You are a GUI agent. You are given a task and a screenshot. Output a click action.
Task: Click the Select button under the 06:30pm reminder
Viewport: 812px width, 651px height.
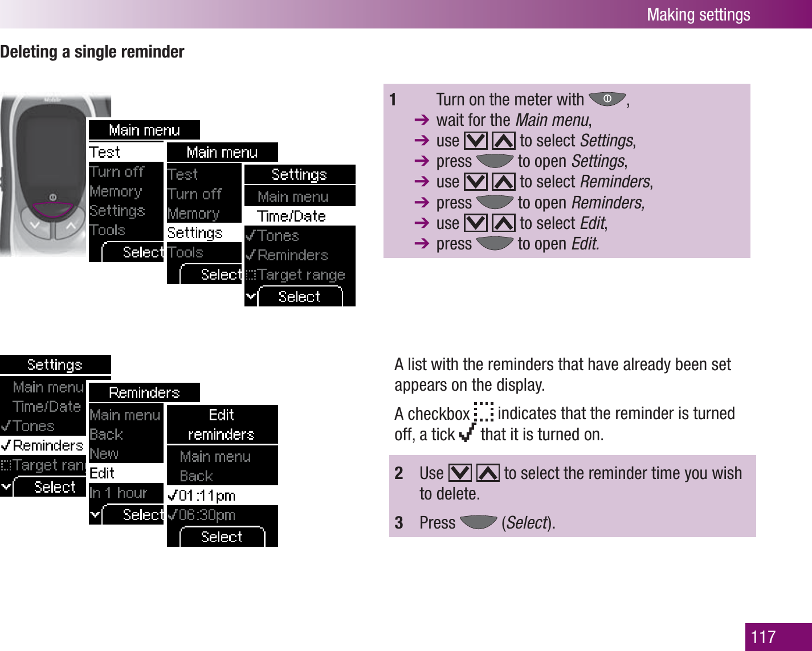(x=222, y=537)
